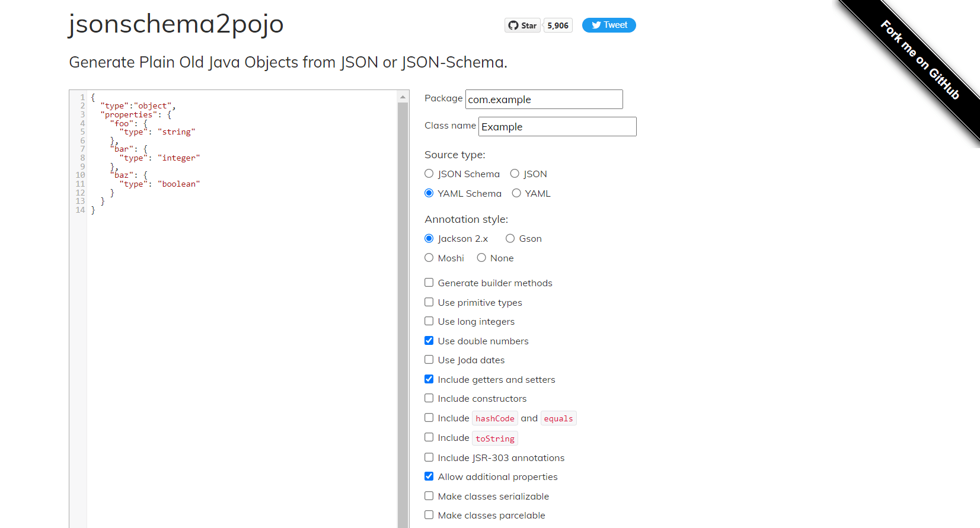Click the Class name text field
Image resolution: width=980 pixels, height=528 pixels.
tap(557, 127)
